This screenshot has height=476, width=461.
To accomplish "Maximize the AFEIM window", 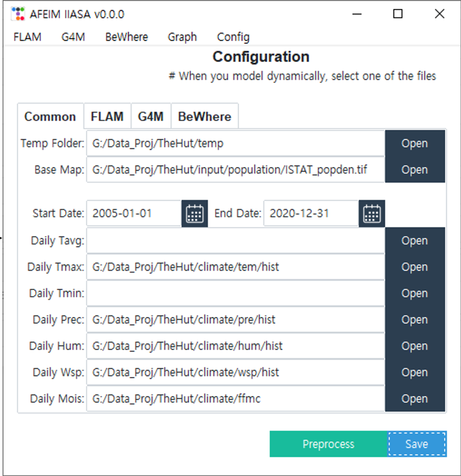I will click(x=398, y=14).
